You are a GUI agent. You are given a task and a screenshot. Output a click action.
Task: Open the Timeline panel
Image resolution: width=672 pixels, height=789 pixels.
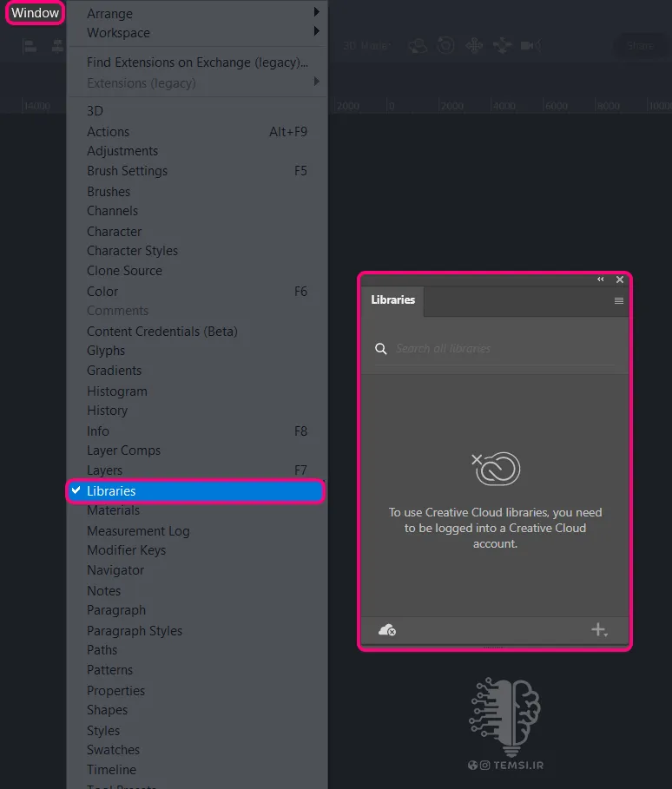tap(197, 769)
